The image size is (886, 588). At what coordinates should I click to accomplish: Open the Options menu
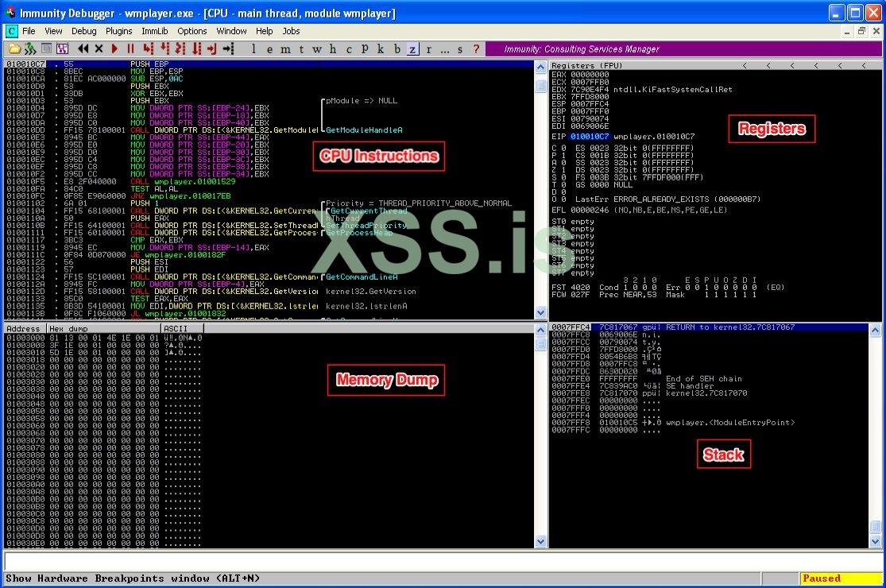[192, 31]
